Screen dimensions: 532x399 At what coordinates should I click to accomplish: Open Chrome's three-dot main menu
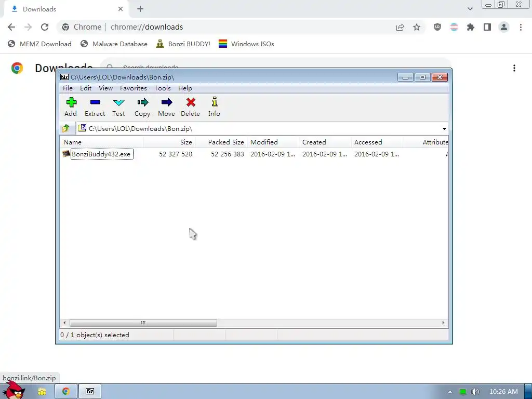click(x=521, y=27)
